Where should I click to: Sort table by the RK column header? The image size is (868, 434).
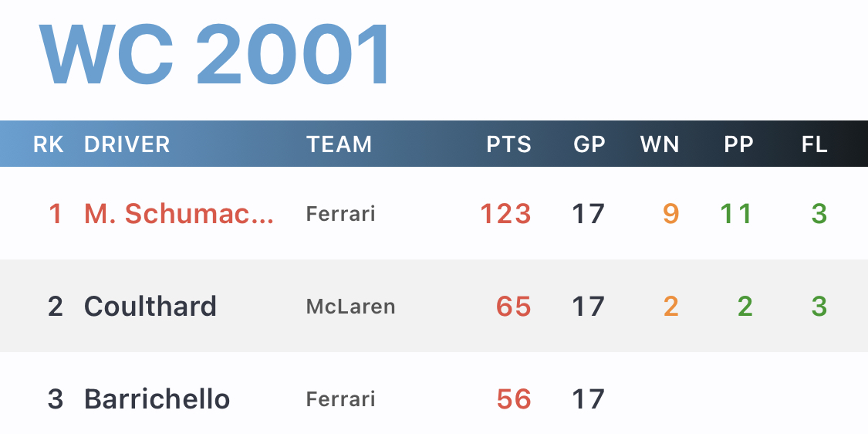tap(48, 144)
